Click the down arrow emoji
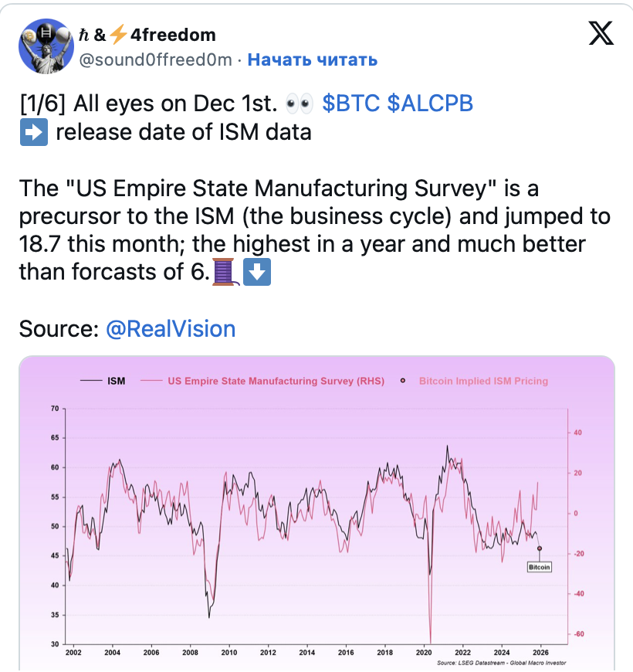This screenshot has width=633, height=672. (x=257, y=272)
